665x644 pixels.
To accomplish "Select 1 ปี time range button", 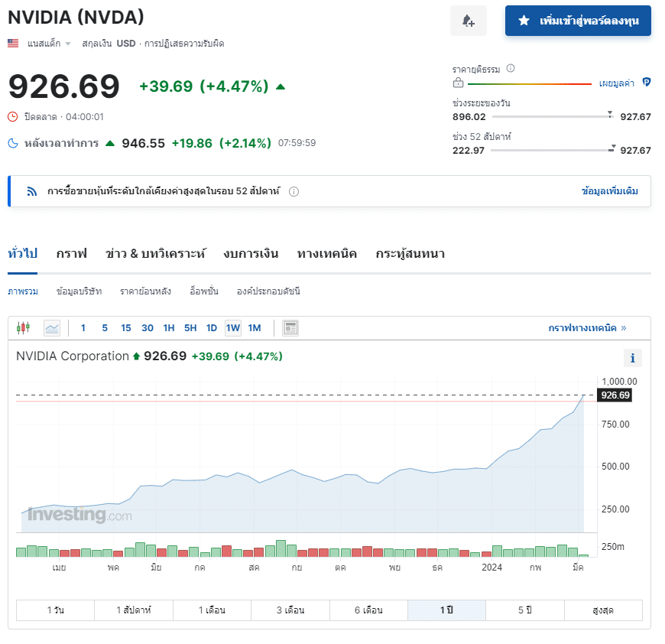I will click(446, 610).
